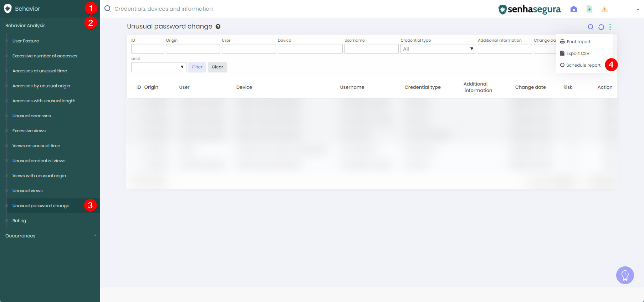Open User Posture page
644x302 pixels.
coord(26,41)
